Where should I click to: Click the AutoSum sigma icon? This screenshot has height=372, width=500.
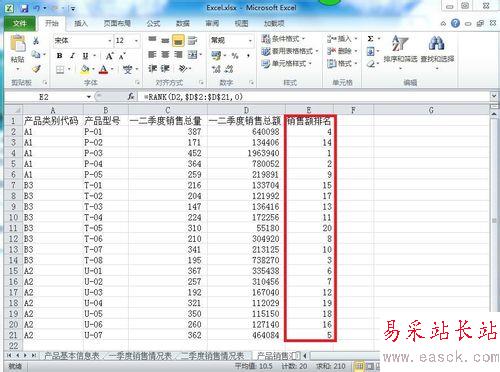pos(370,39)
